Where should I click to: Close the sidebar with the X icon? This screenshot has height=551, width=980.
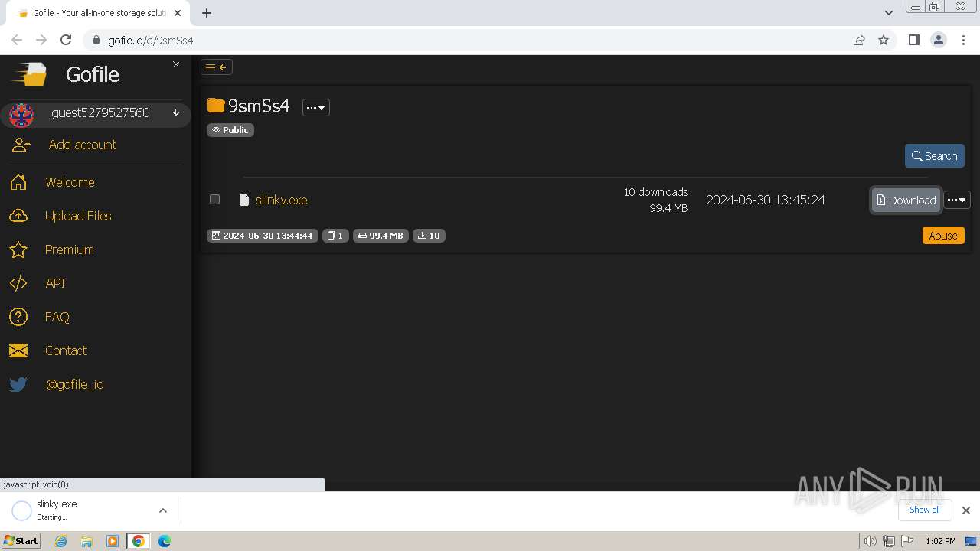(176, 64)
